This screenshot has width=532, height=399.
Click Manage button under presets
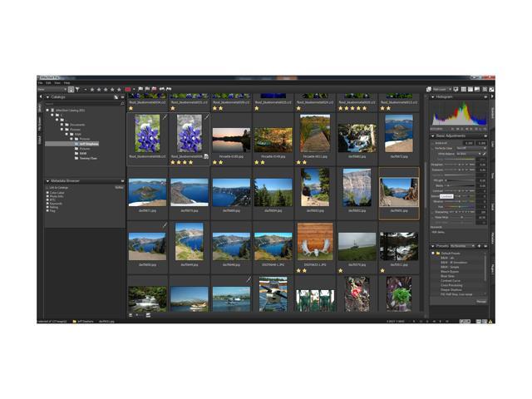tap(481, 301)
